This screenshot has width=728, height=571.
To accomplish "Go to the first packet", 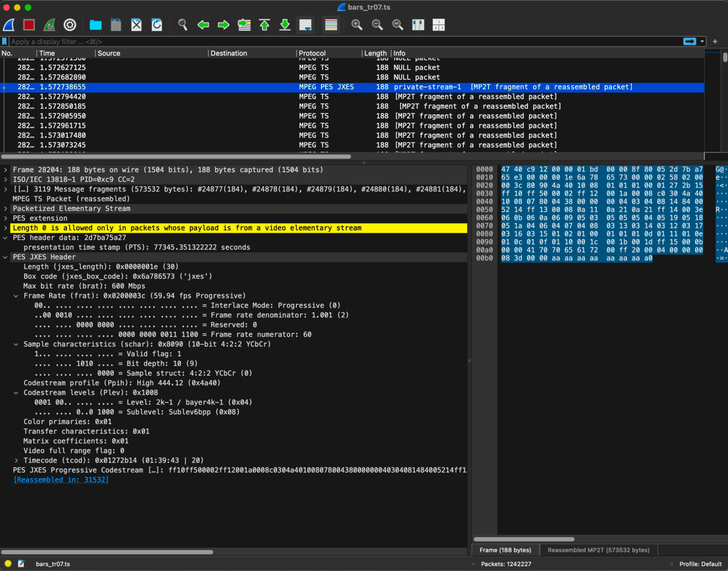I will (x=264, y=25).
